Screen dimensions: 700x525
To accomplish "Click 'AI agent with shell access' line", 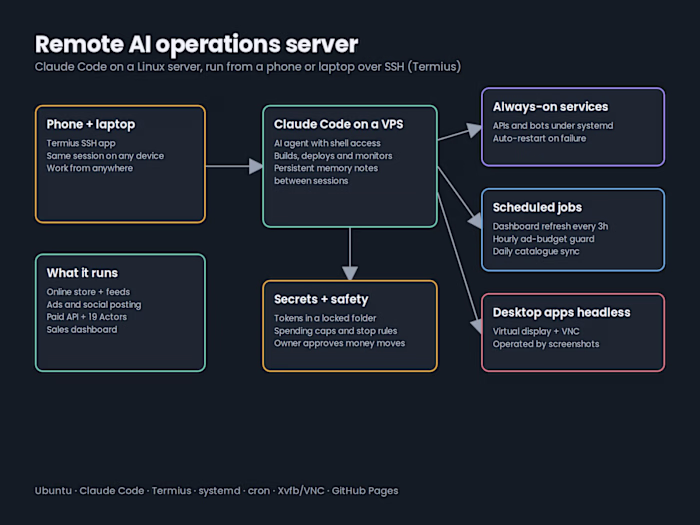I will click(327, 143).
